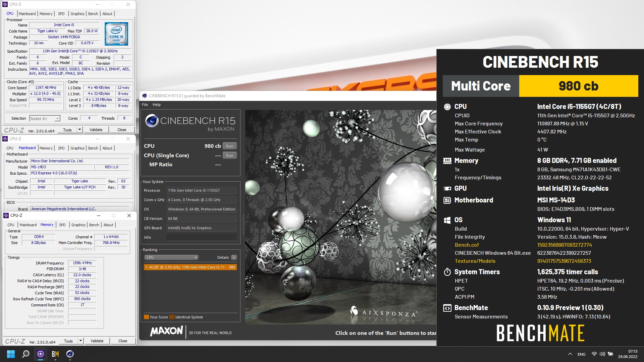Open BenchMate taskbar icon
The height and width of the screenshot is (362, 644).
point(55,354)
